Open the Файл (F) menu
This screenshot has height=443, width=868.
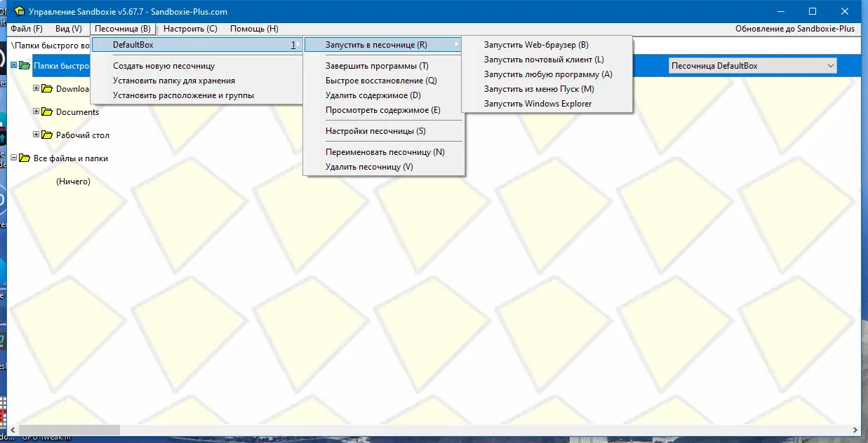pos(27,29)
